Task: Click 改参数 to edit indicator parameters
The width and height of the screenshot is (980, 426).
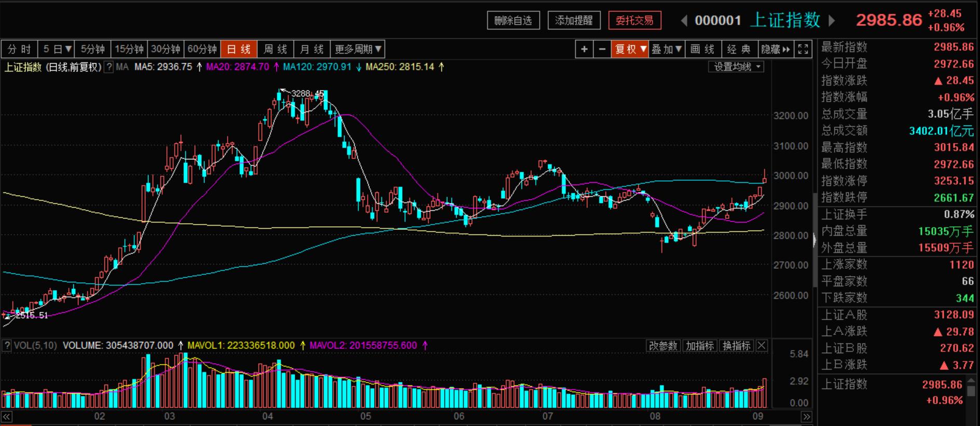Action: pyautogui.click(x=664, y=346)
